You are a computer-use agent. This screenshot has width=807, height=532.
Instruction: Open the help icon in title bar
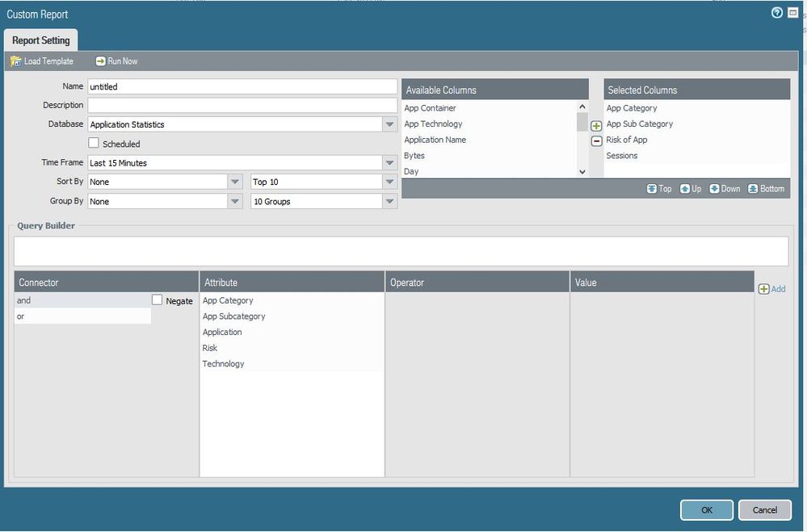point(776,13)
